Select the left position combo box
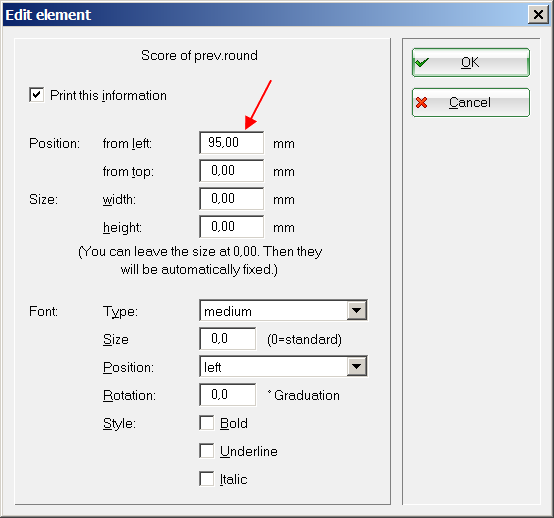Viewport: 554px width, 518px height. [283, 366]
